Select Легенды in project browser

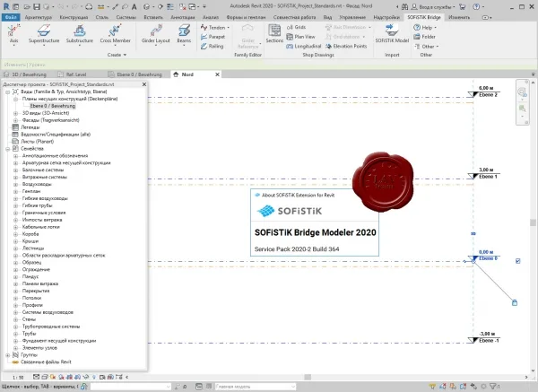[30, 127]
